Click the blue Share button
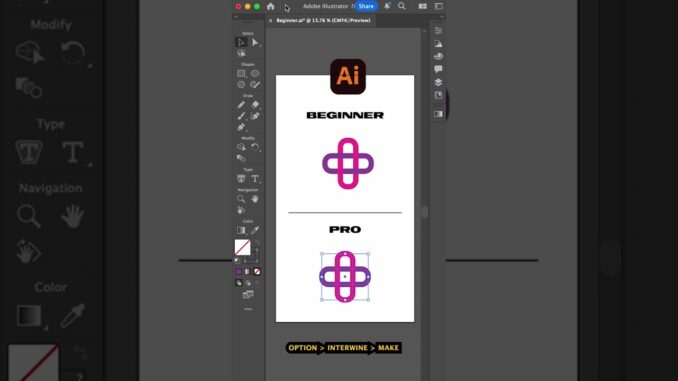678x381 pixels. [366, 6]
